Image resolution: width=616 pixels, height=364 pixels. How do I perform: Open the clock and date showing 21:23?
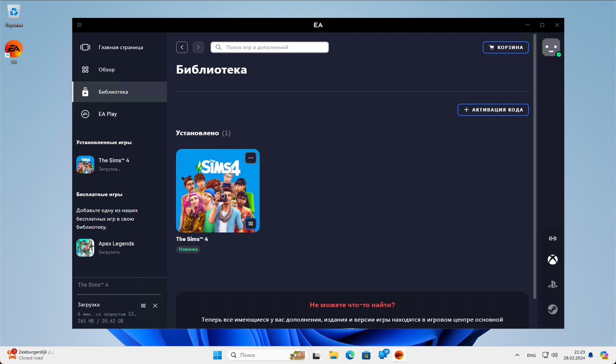coord(574,355)
